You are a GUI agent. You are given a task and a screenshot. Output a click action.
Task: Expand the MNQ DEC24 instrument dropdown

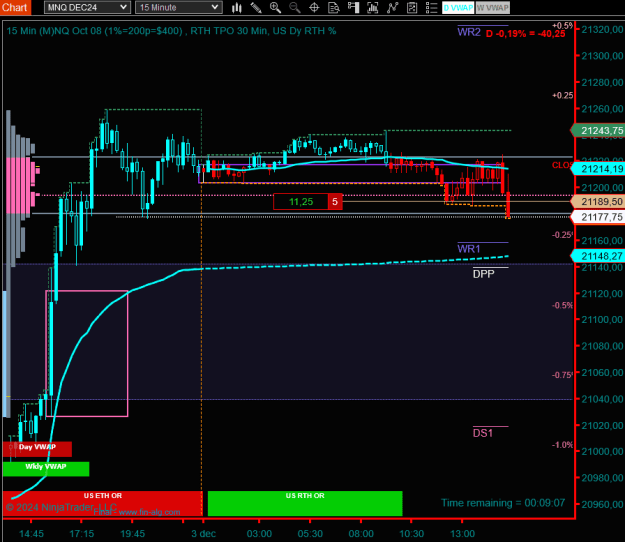pos(87,7)
